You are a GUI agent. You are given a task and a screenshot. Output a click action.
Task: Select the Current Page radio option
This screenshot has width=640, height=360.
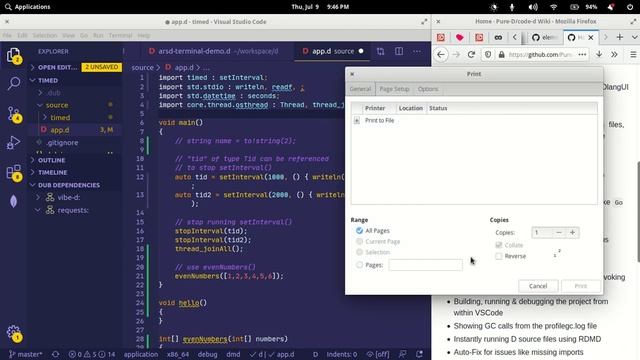pyautogui.click(x=359, y=241)
